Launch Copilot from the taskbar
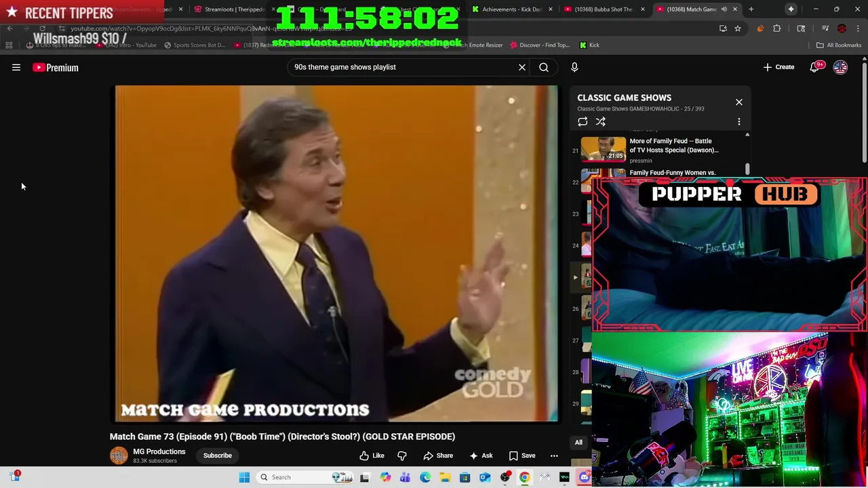Viewport: 868px width, 488px height. (x=385, y=477)
